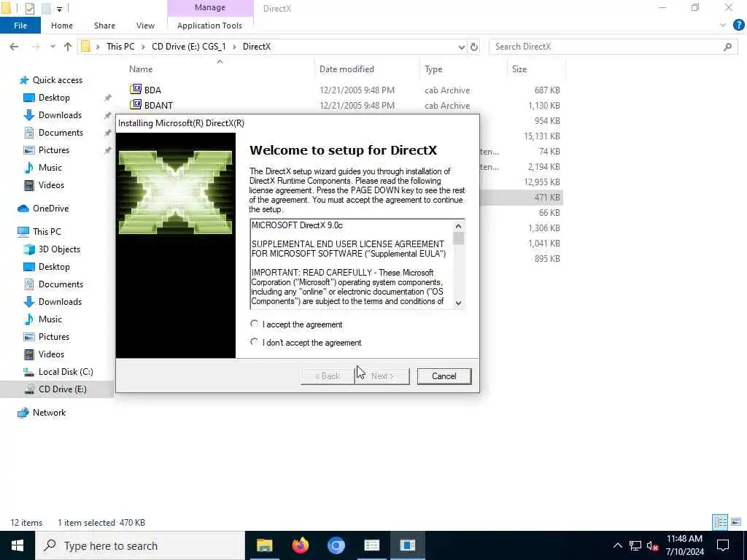Open Music under This PC
The image size is (747, 560).
point(50,319)
